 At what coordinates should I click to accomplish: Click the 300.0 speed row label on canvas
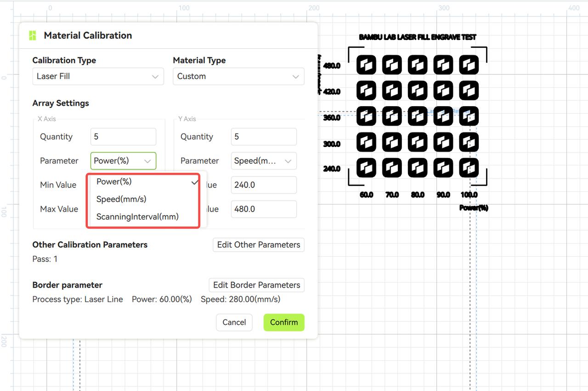pyautogui.click(x=332, y=144)
